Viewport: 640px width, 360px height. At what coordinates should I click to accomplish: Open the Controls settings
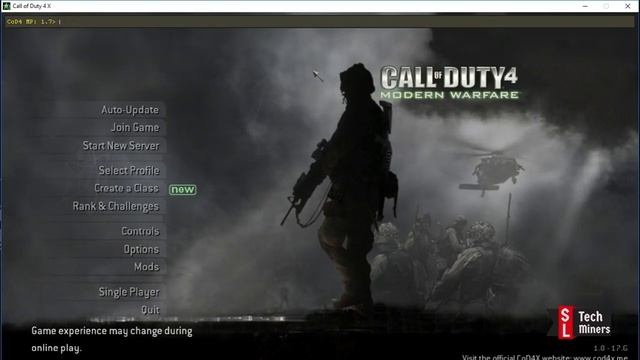[140, 231]
